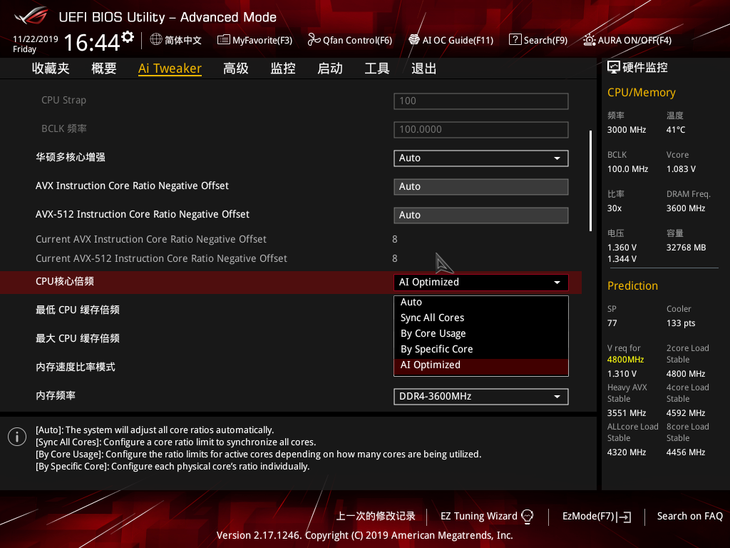This screenshot has width=730, height=548.
Task: Click Current AVX Instruction Core Ratio Negative Offset row
Action: point(151,239)
